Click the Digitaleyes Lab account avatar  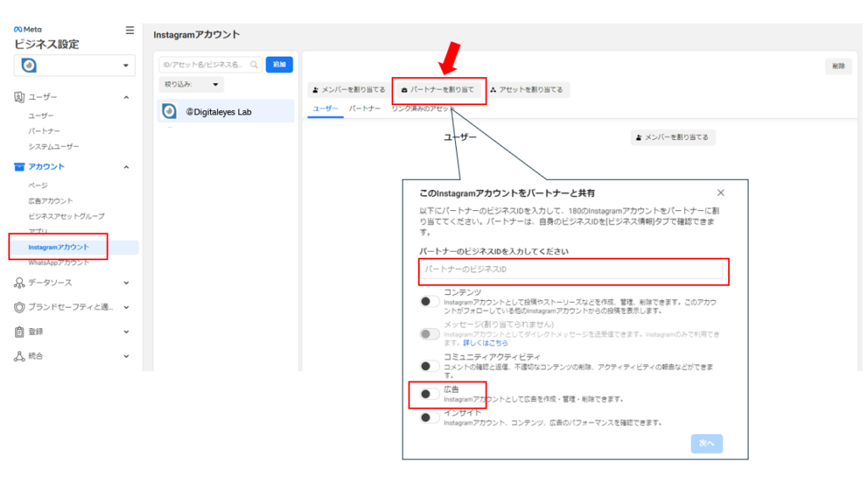click(170, 111)
